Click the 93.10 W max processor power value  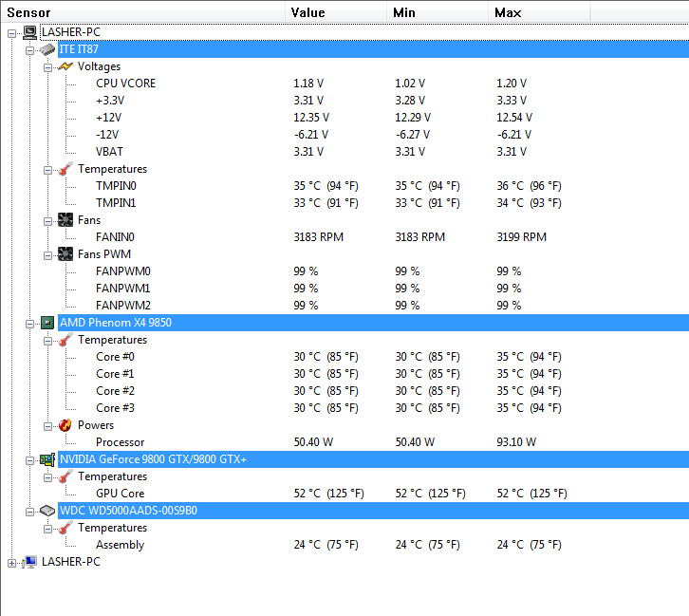(x=516, y=442)
